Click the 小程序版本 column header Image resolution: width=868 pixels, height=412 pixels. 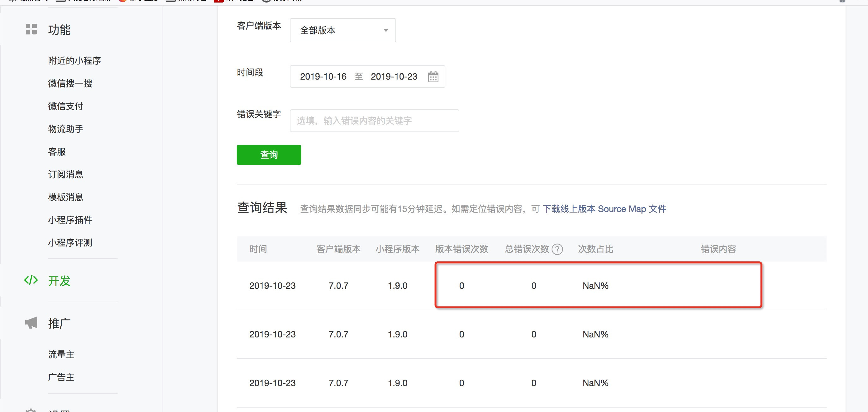[398, 249]
